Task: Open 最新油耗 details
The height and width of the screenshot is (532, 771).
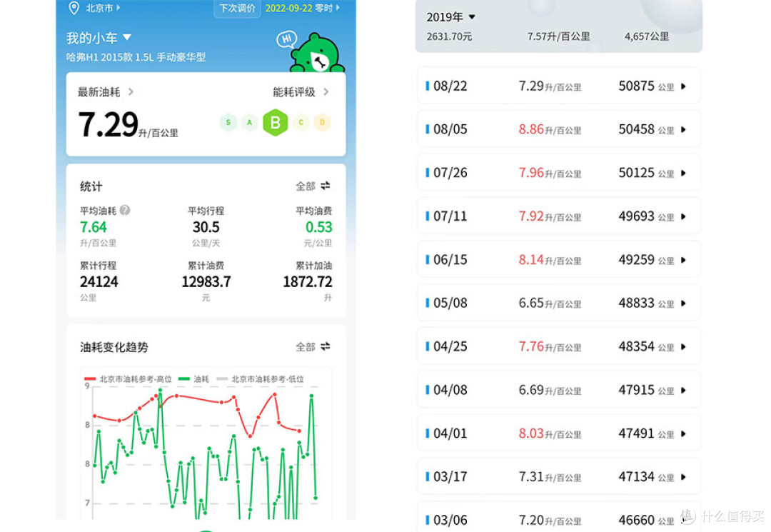Action: point(105,92)
